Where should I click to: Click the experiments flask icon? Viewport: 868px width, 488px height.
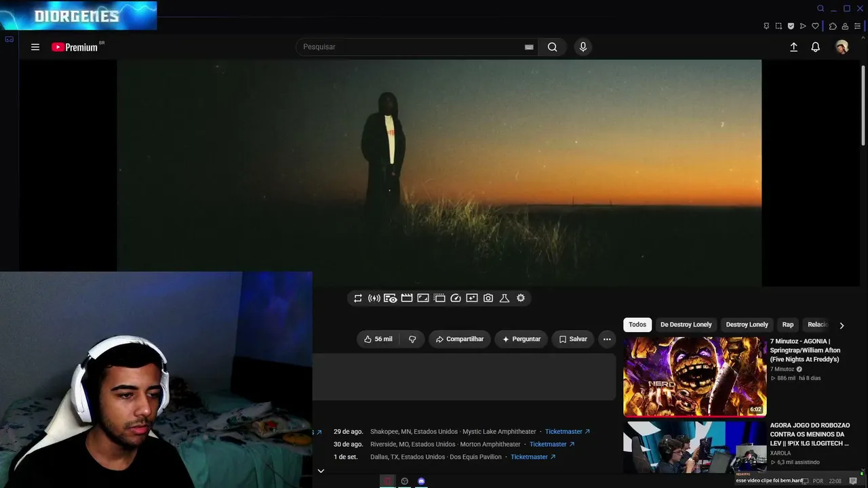tap(505, 298)
